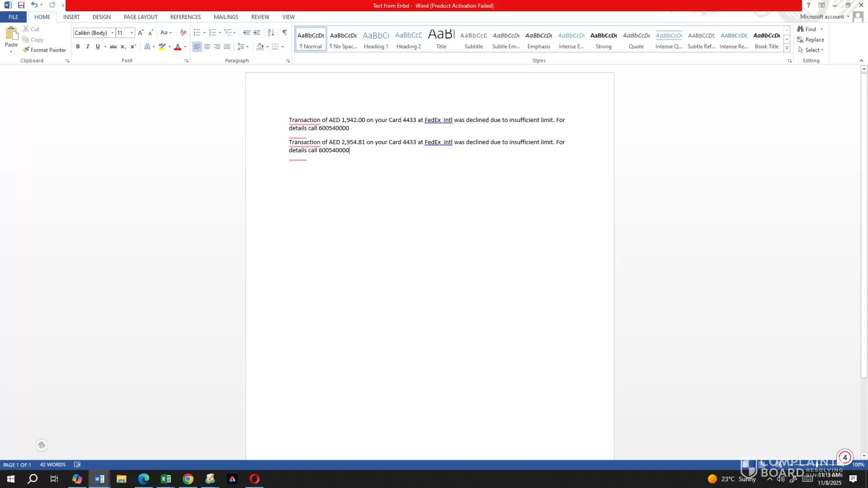Click the Clear All Formatting icon
Screen dimensions: 868x488
183,33
